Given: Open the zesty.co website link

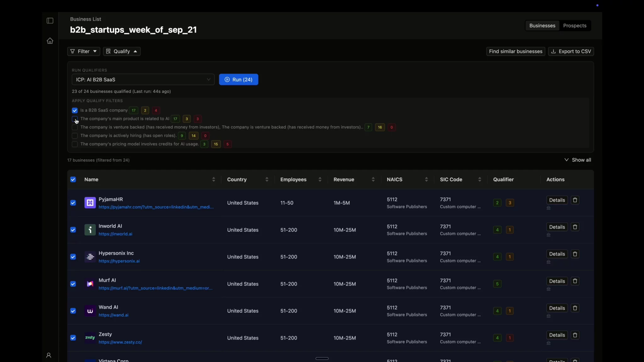Looking at the screenshot, I should click(120, 342).
